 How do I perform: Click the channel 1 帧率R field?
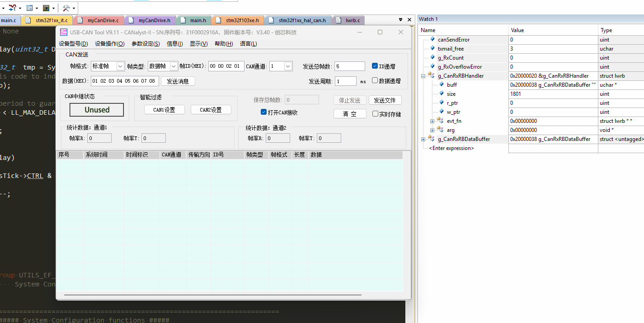pos(99,138)
